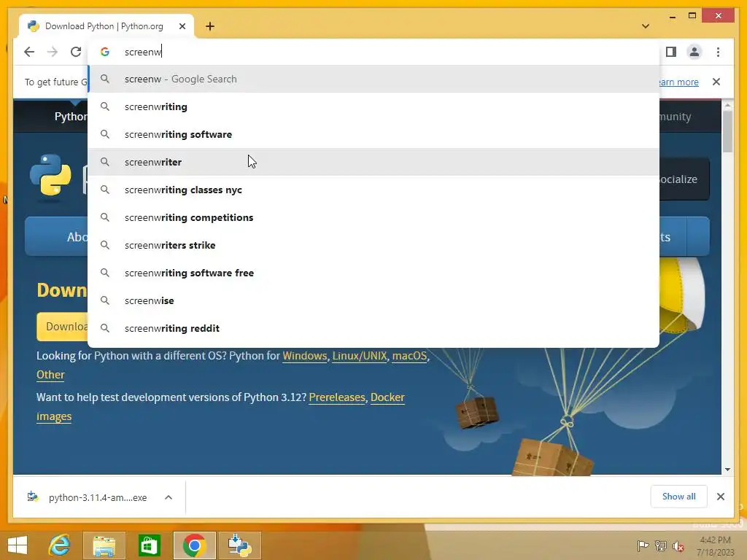The height and width of the screenshot is (560, 747).
Task: Click 'Show all' downloads button
Action: tap(678, 497)
